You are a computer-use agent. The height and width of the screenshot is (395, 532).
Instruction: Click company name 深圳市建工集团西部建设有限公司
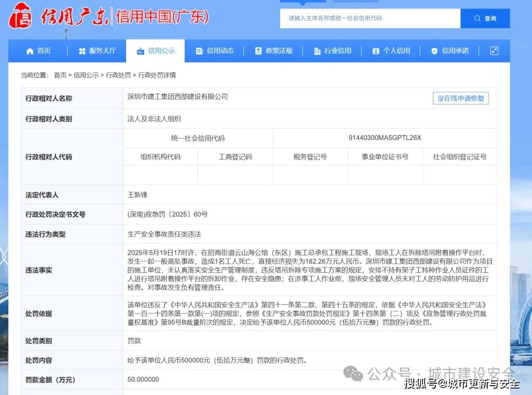click(177, 97)
